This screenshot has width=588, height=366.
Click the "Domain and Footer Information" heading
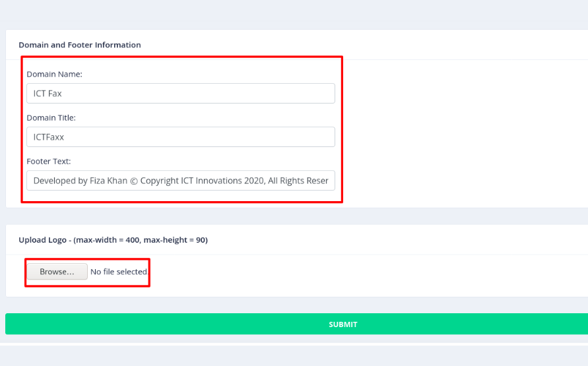click(x=80, y=45)
